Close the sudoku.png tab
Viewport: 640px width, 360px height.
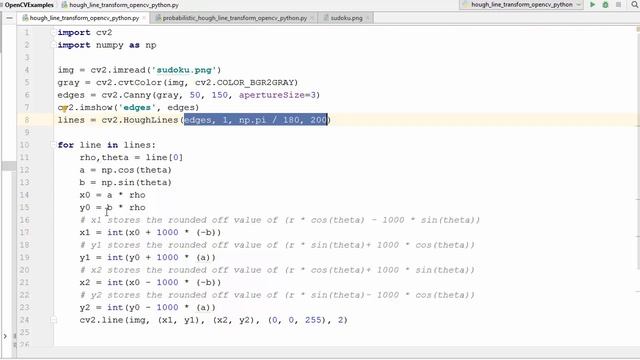pyautogui.click(x=367, y=18)
